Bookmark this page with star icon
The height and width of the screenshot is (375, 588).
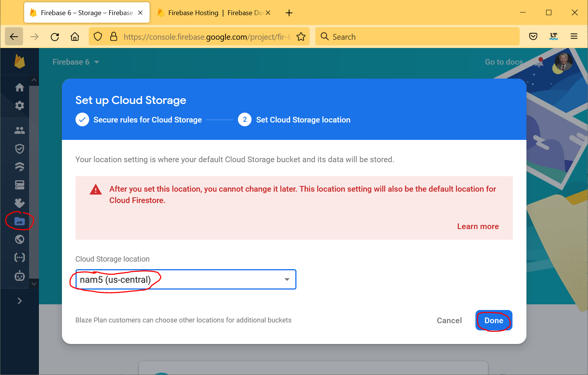coord(301,37)
